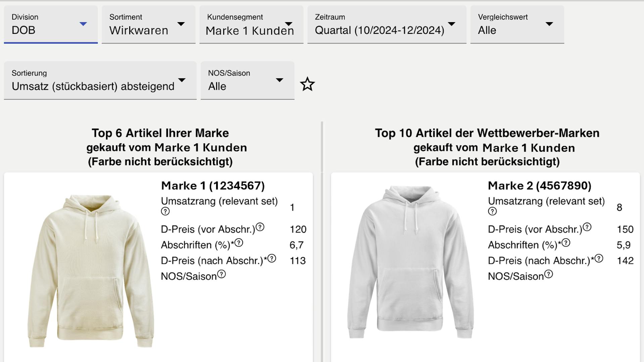The width and height of the screenshot is (644, 362).
Task: Open the Division dropdown
Action: coord(51,24)
